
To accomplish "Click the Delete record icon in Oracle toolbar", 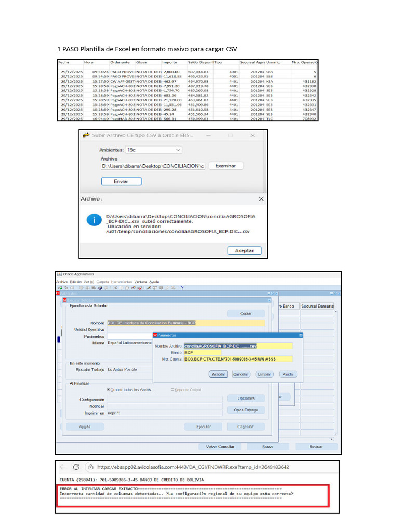I will click(x=139, y=288).
